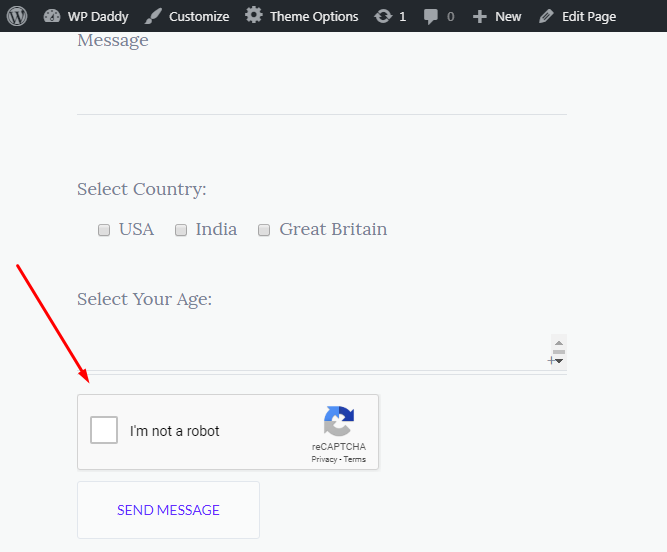Viewport: 667px width, 552px height.
Task: Open the Select Your Age dropdown
Action: coord(322,352)
